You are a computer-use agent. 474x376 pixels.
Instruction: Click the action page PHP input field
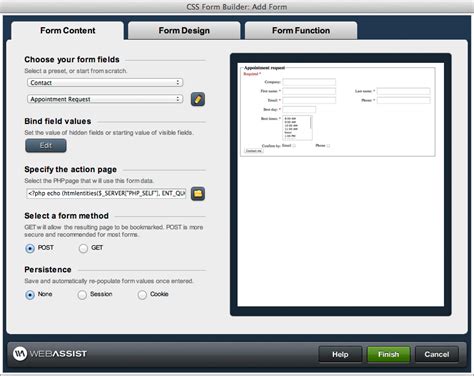click(x=106, y=193)
